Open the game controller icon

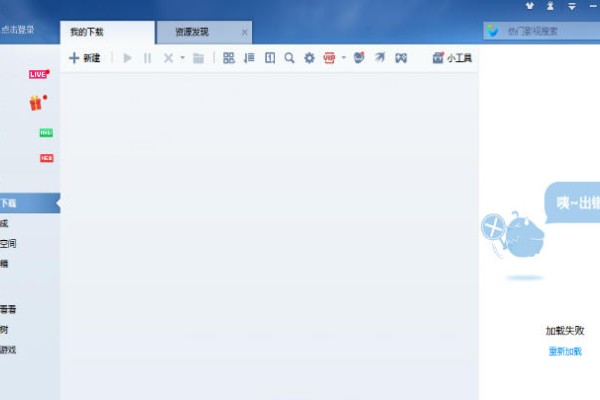click(401, 58)
